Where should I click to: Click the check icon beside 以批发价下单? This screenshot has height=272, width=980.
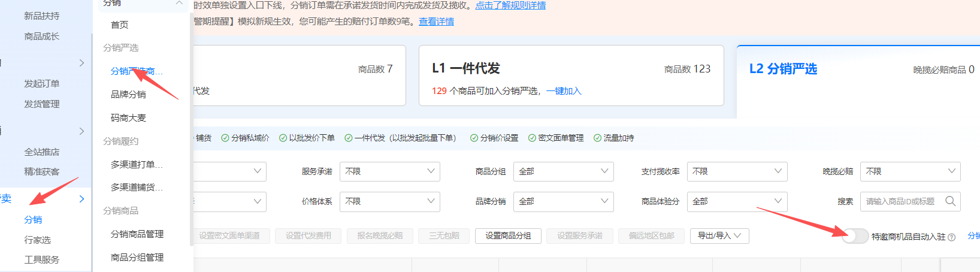point(283,138)
